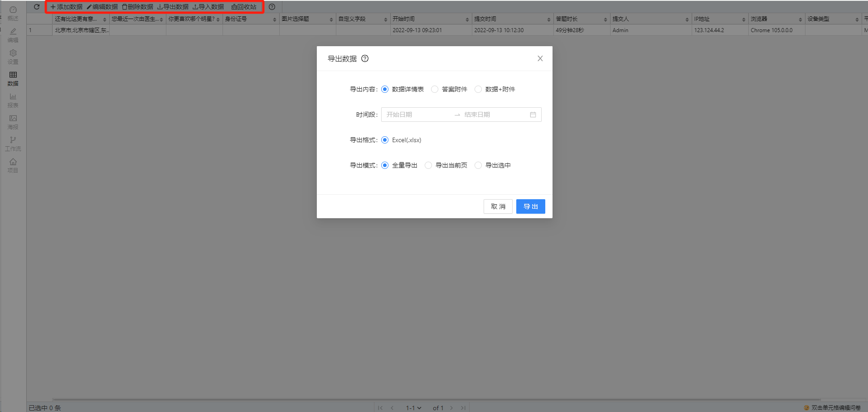Go to next page in pagination
The height and width of the screenshot is (412, 868).
[451, 408]
